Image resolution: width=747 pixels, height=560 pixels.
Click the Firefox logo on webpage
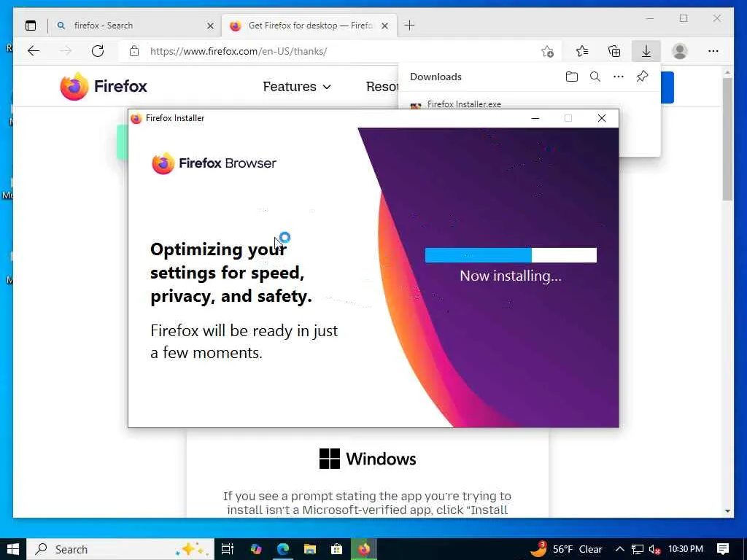pos(104,86)
